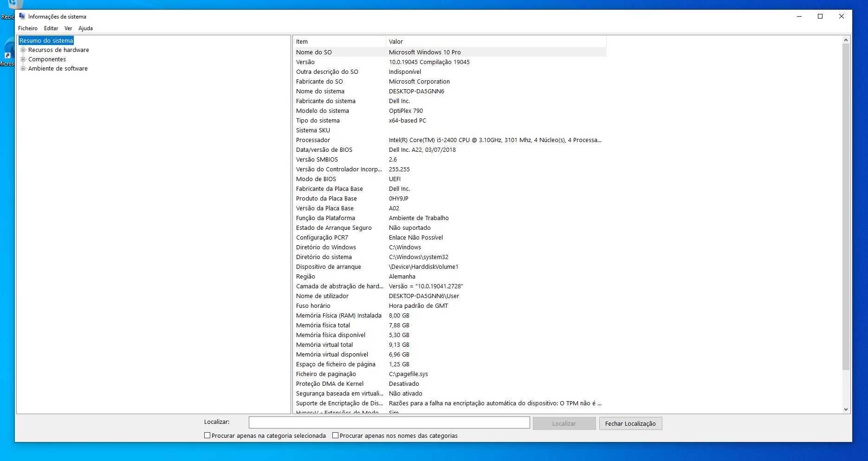
Task: Click the Intel(R) Core(TM) i5-2400 value
Action: pyautogui.click(x=495, y=140)
